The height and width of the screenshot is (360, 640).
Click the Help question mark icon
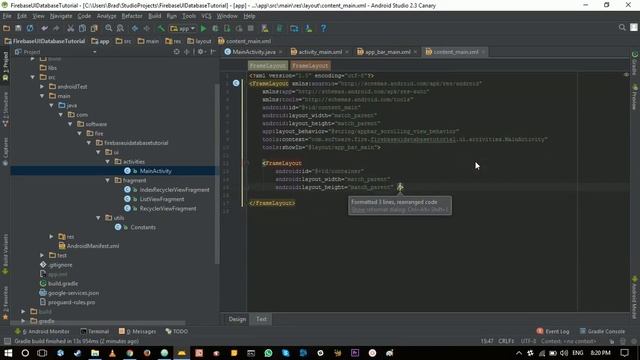pyautogui.click(x=323, y=29)
